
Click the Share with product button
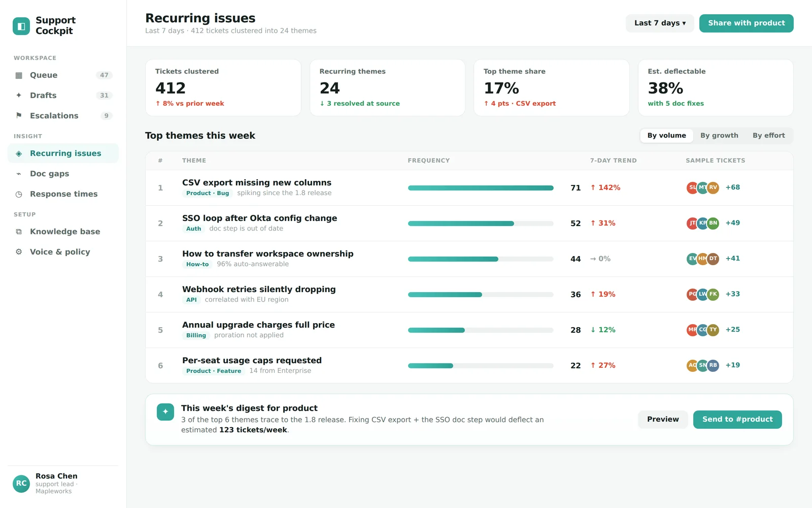coord(746,23)
